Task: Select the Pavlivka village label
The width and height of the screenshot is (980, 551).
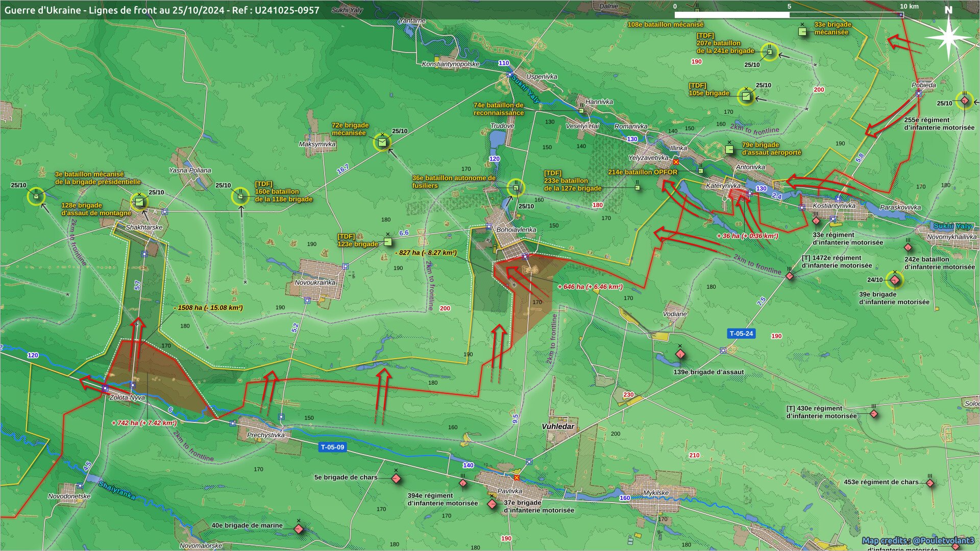Action: click(x=510, y=491)
